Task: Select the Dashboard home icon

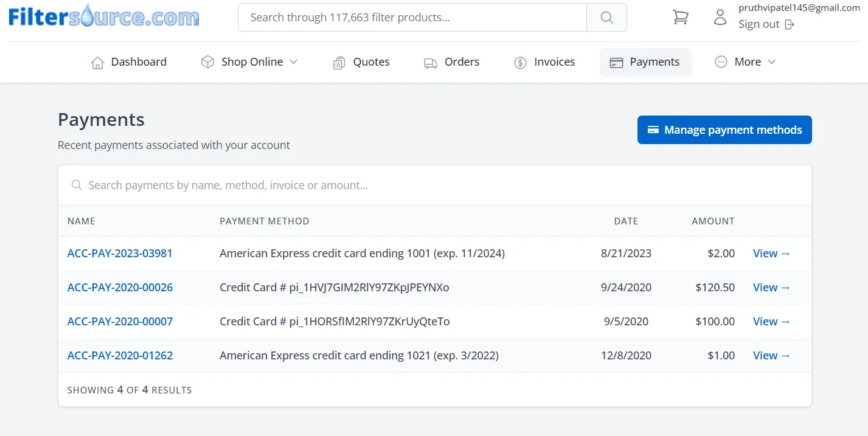Action: click(x=97, y=61)
